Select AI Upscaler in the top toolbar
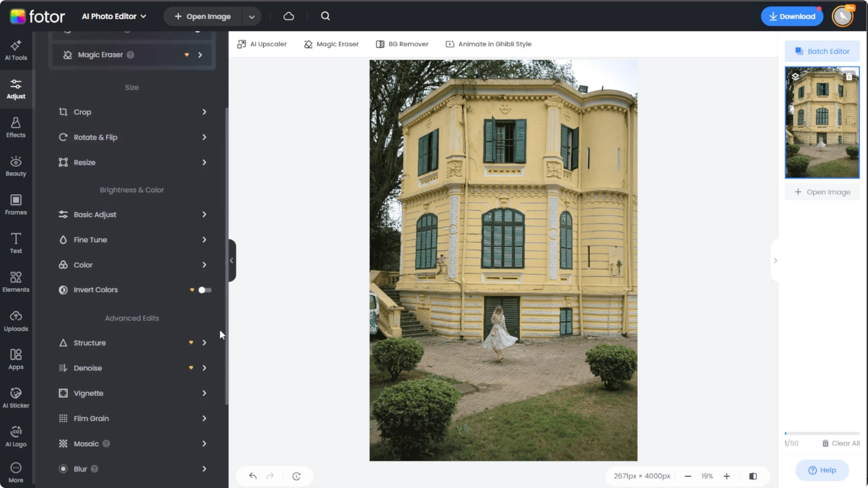 (262, 44)
